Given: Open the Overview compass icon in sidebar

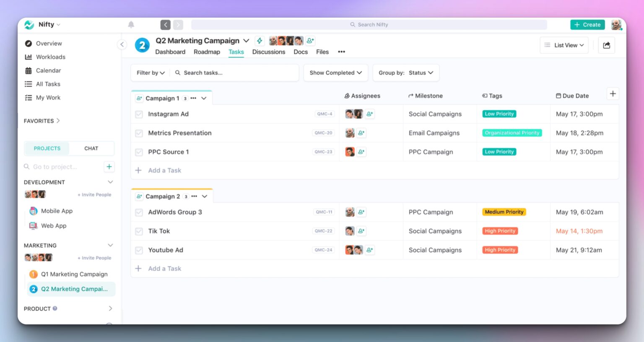Looking at the screenshot, I should coord(28,43).
